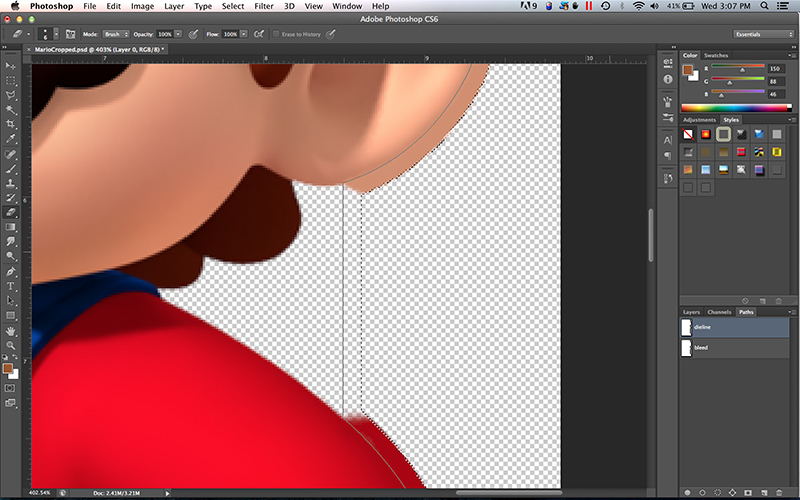Open the Filter menu
The image size is (800, 500).
click(264, 6)
